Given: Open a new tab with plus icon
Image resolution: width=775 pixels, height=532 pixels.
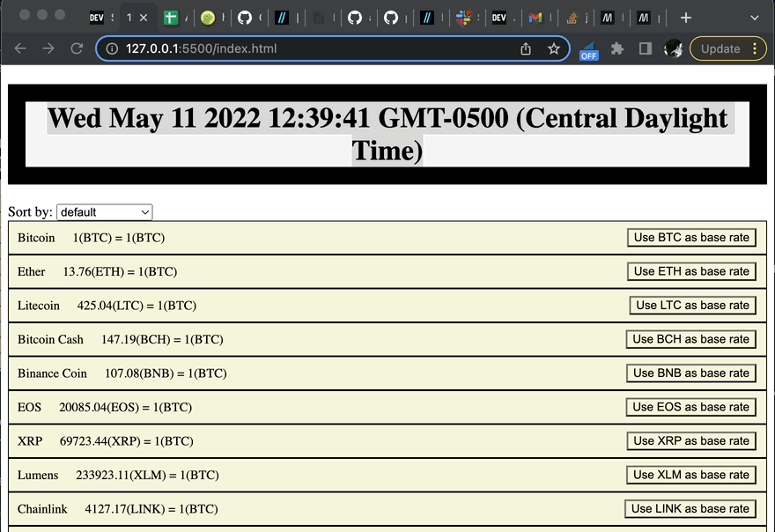Looking at the screenshot, I should (685, 18).
